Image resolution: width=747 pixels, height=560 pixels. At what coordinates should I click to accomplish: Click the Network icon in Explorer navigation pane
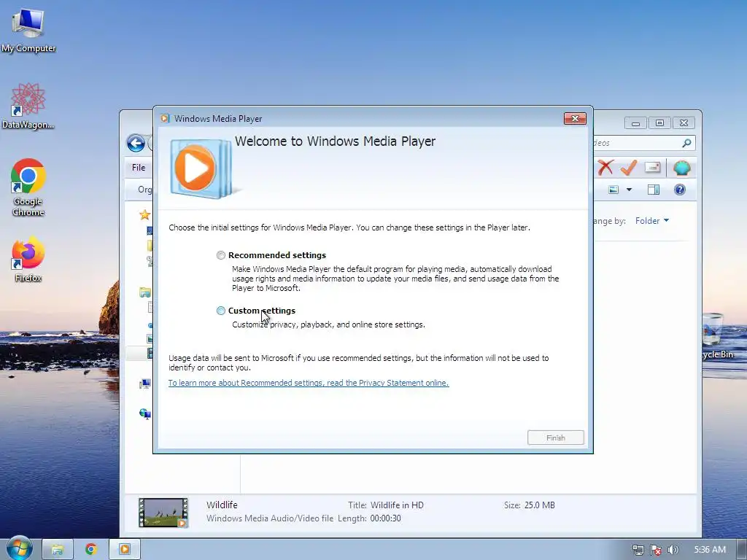pos(145,413)
